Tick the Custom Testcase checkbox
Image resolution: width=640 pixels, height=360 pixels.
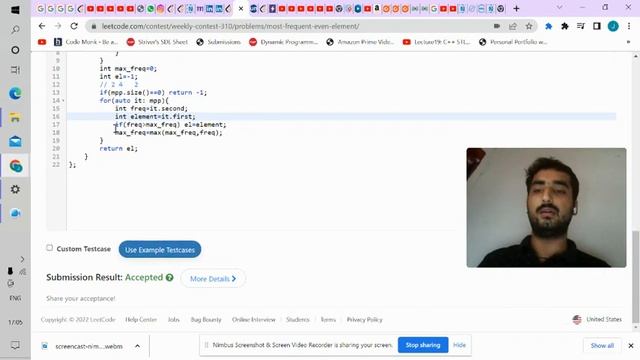pyautogui.click(x=49, y=248)
